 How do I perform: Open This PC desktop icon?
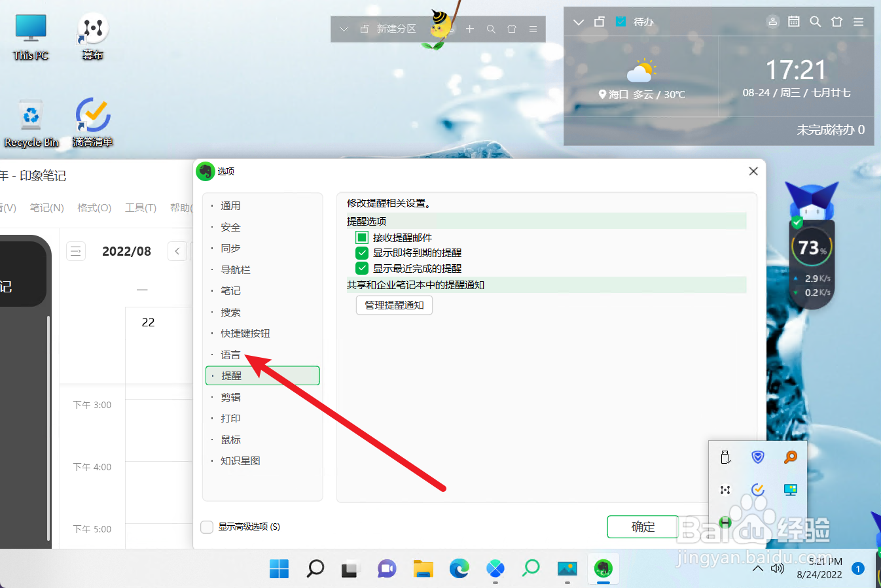click(31, 37)
